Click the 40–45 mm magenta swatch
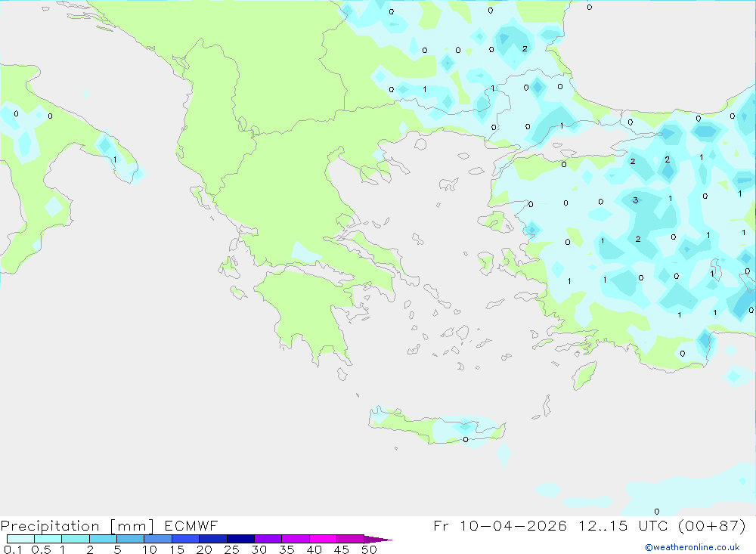Screen dimensions: 756x554 [323, 539]
